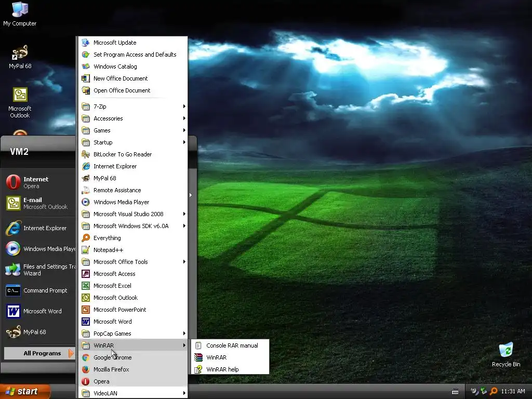Click the MyPal 68 entry in All Programs
The width and height of the screenshot is (532, 399).
click(133, 178)
